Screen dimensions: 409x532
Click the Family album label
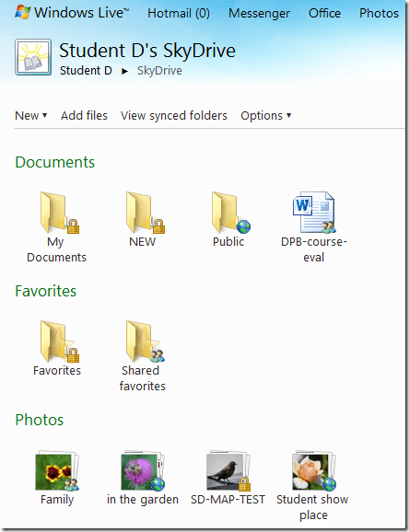(x=57, y=500)
